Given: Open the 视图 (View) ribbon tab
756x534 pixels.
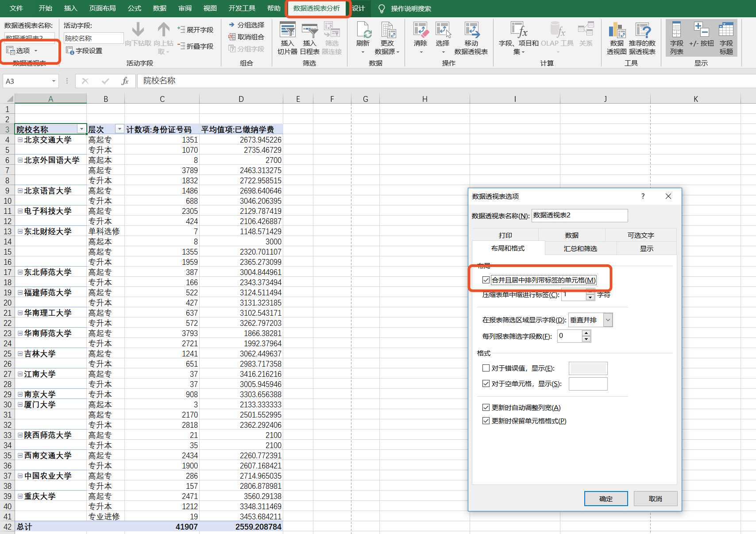Looking at the screenshot, I should pyautogui.click(x=210, y=8).
